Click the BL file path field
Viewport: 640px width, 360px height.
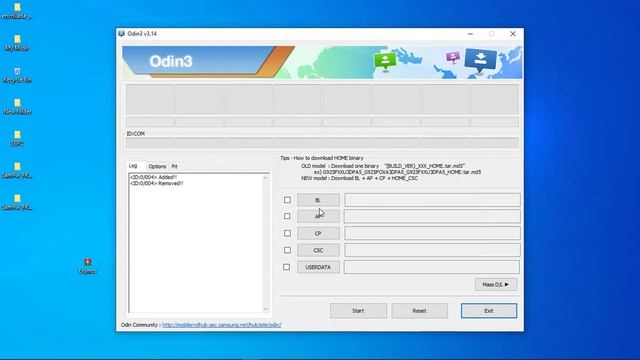pyautogui.click(x=432, y=200)
